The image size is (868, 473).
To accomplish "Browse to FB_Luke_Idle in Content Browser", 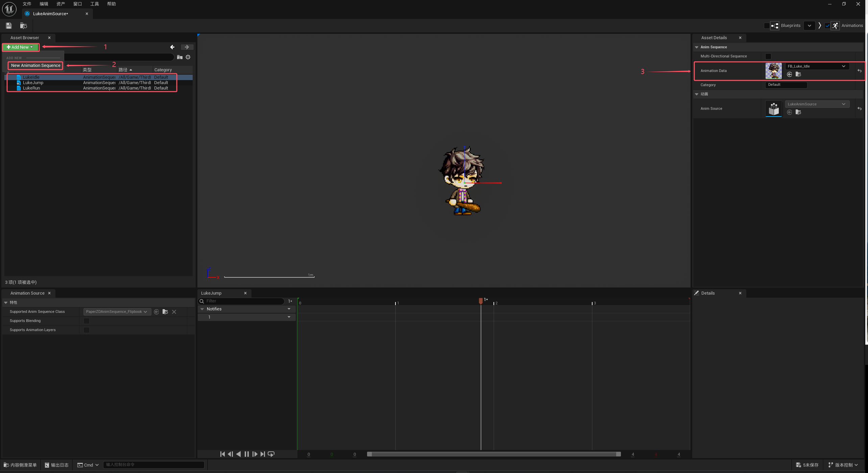I will point(798,74).
